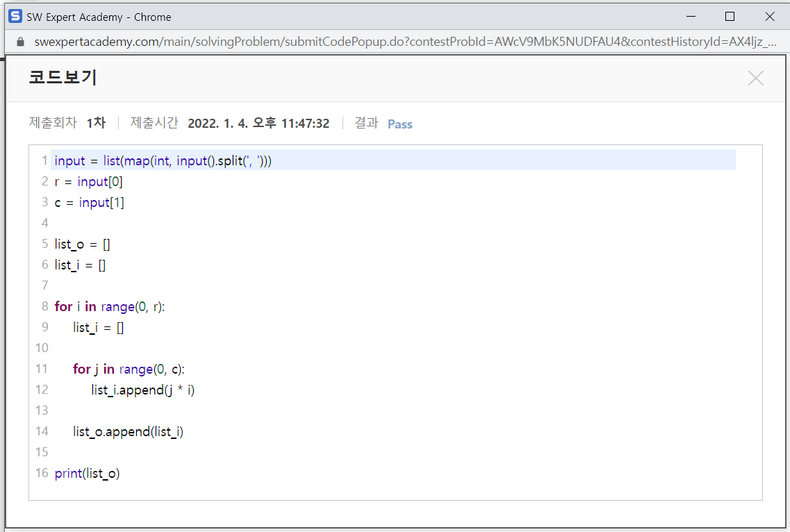Close the Chrome window
The width and height of the screenshot is (790, 532).
tap(769, 17)
